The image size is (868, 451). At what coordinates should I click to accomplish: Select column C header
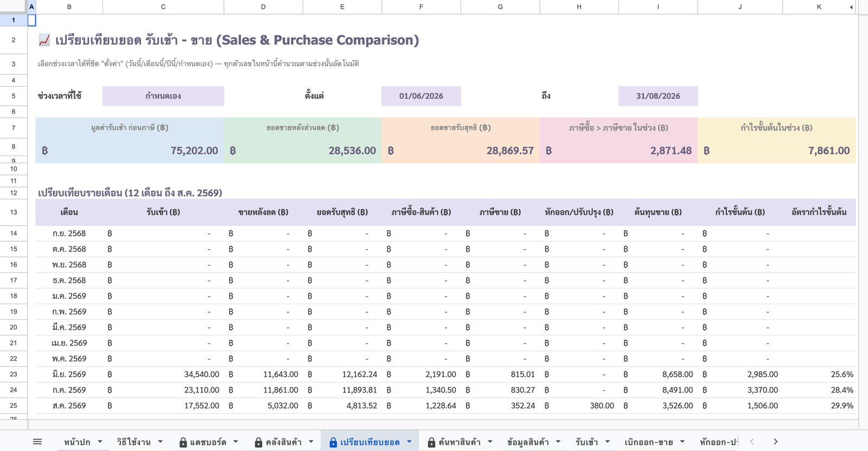163,7
